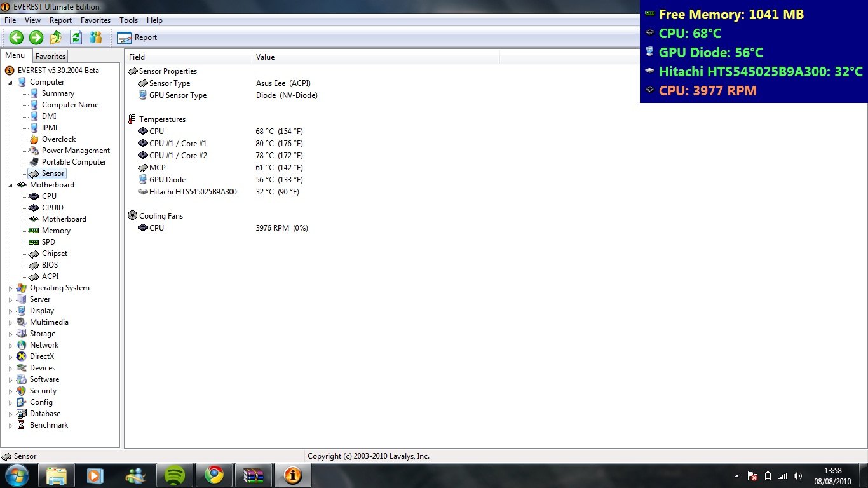
Task: Refresh sensor readings with the Refresh toolbar icon
Action: [76, 37]
